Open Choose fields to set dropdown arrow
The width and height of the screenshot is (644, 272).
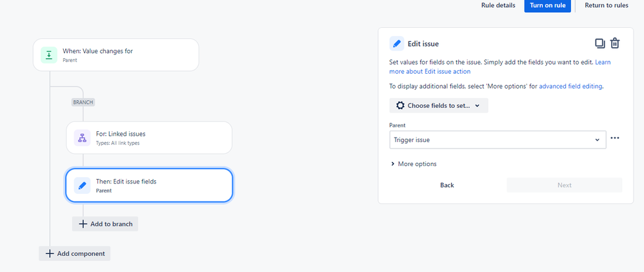pyautogui.click(x=478, y=106)
